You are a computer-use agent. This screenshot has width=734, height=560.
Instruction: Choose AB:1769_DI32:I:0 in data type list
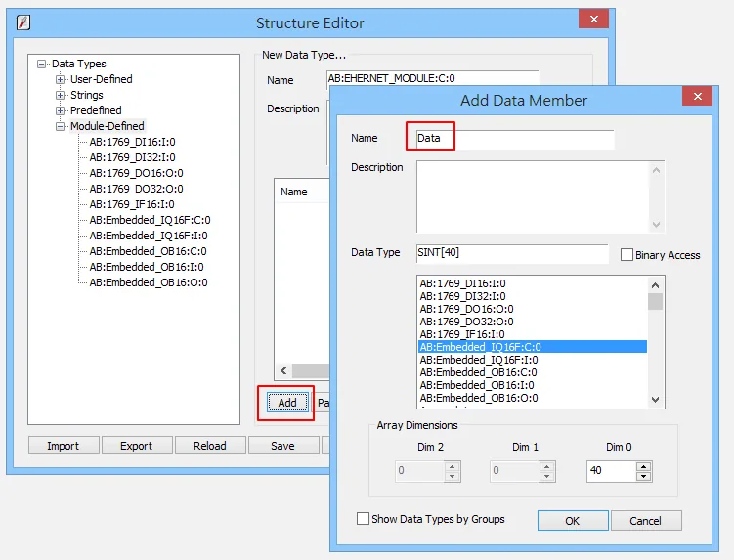(x=533, y=296)
